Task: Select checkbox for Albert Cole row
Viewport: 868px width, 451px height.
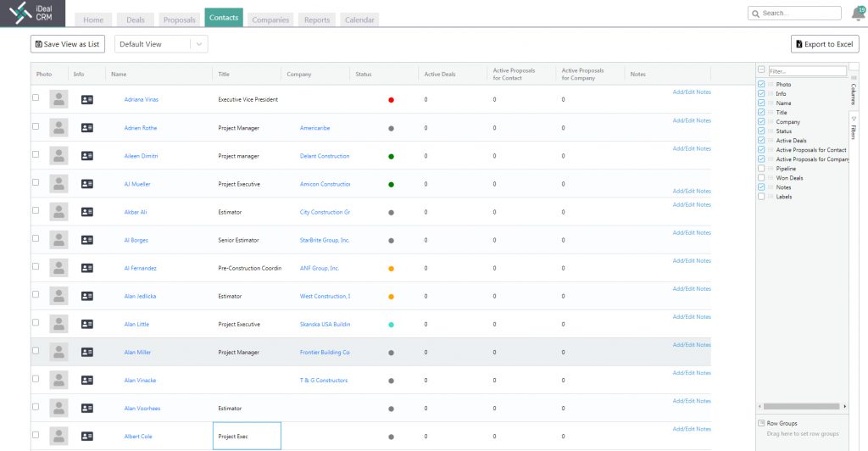Action: (x=36, y=434)
